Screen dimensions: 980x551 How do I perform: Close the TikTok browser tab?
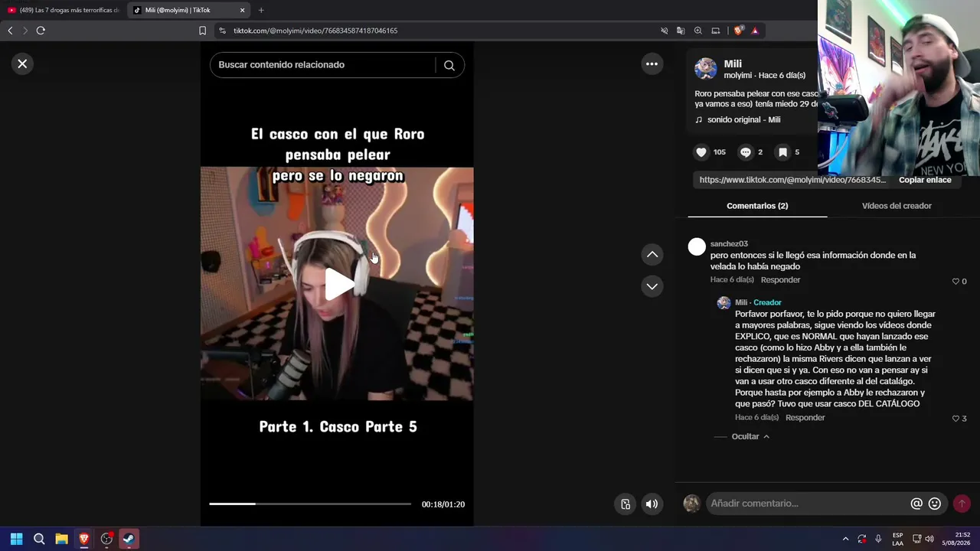click(243, 10)
